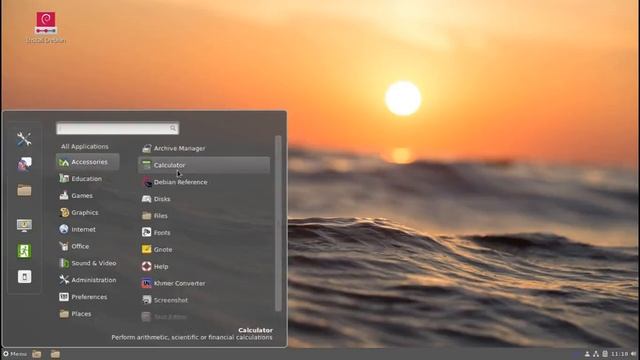Launch the Disks utility

(204, 199)
